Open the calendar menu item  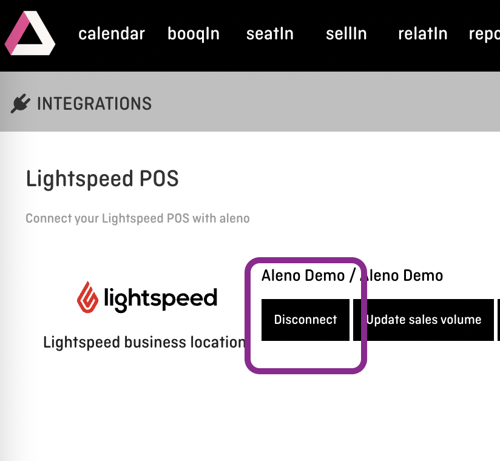[112, 34]
